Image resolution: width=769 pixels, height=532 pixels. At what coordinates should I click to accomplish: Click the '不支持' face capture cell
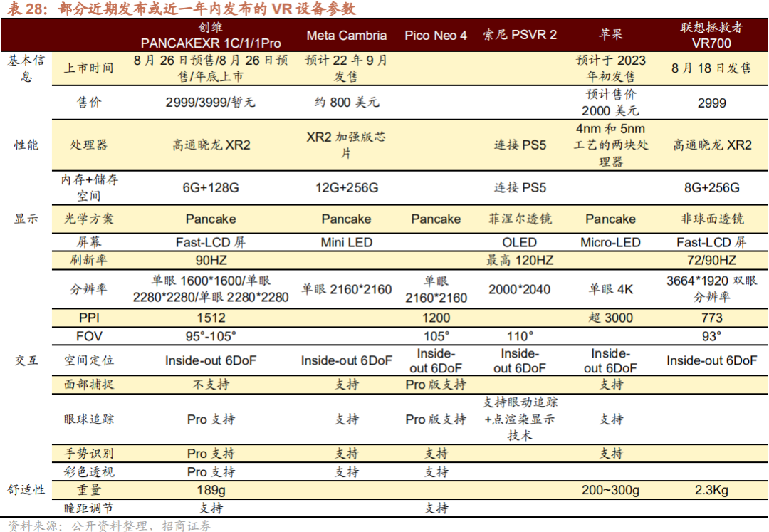click(210, 385)
